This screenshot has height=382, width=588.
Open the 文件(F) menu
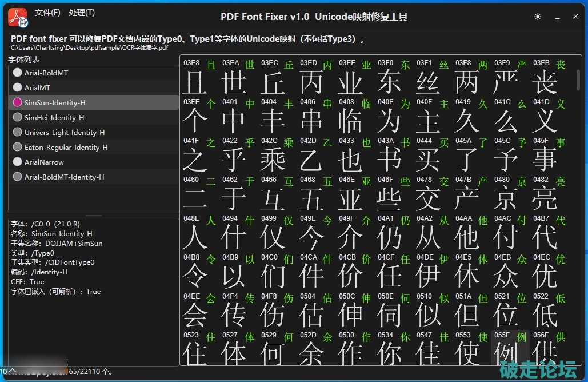47,13
